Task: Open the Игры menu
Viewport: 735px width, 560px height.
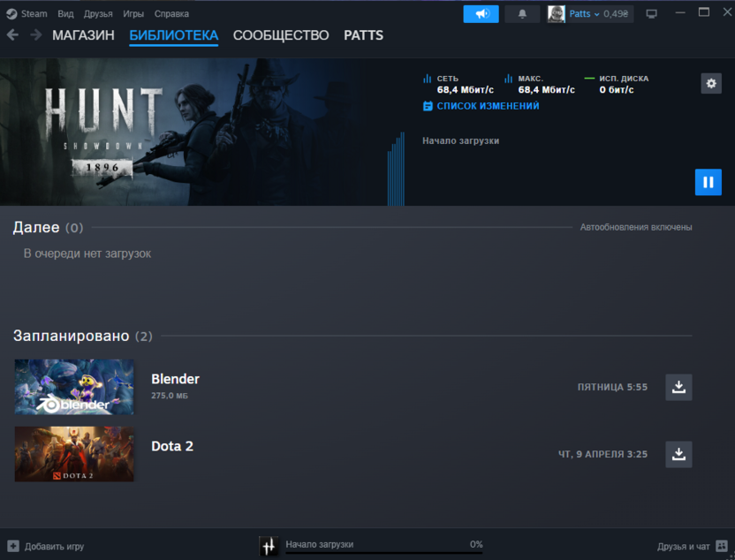Action: click(x=133, y=14)
